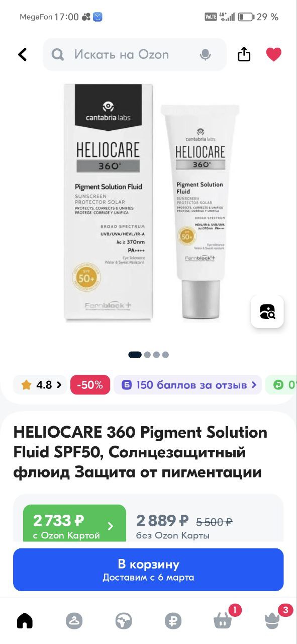297x644 pixels.
Task: Open the clothing hanger tab icon
Action: 74,620
